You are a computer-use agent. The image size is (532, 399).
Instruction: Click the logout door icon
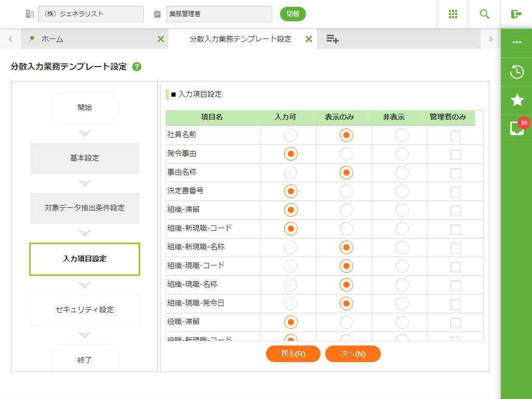(516, 14)
